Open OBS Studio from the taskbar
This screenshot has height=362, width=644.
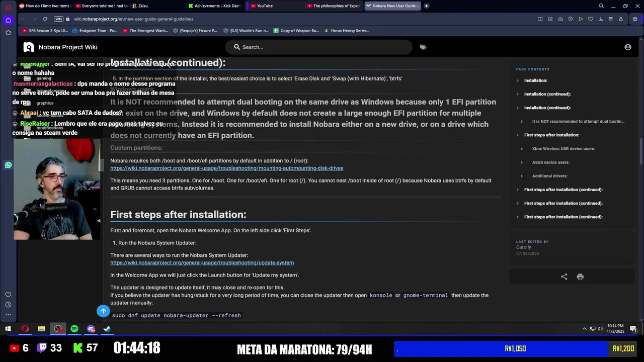(x=58, y=329)
